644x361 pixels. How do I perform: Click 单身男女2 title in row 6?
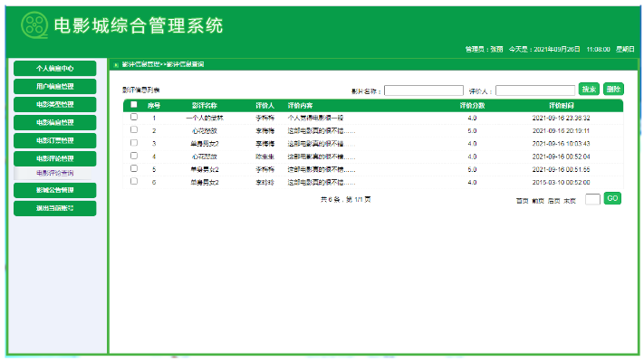click(205, 183)
